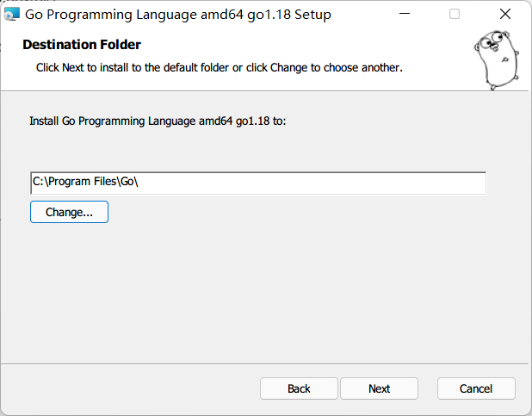Image resolution: width=532 pixels, height=416 pixels.
Task: Focus the C:\Program Files\Go\ path field
Action: (258, 183)
